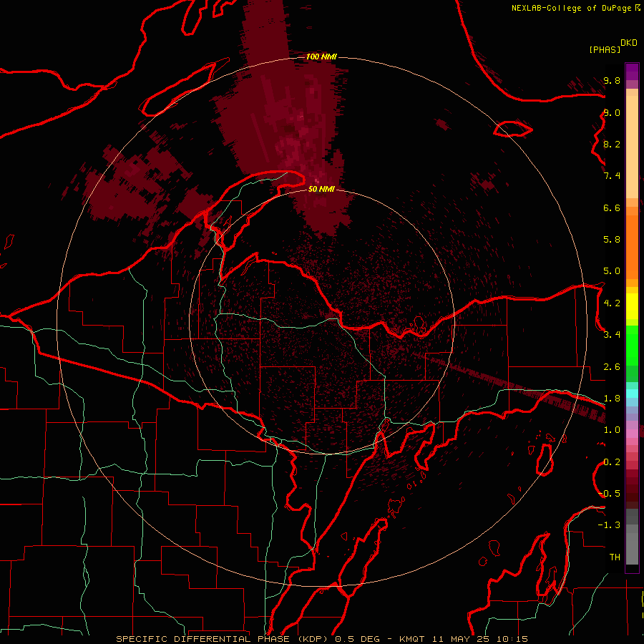Click the "10:15" timestamp in caption
This screenshot has width=644, height=644.
[x=512, y=639]
